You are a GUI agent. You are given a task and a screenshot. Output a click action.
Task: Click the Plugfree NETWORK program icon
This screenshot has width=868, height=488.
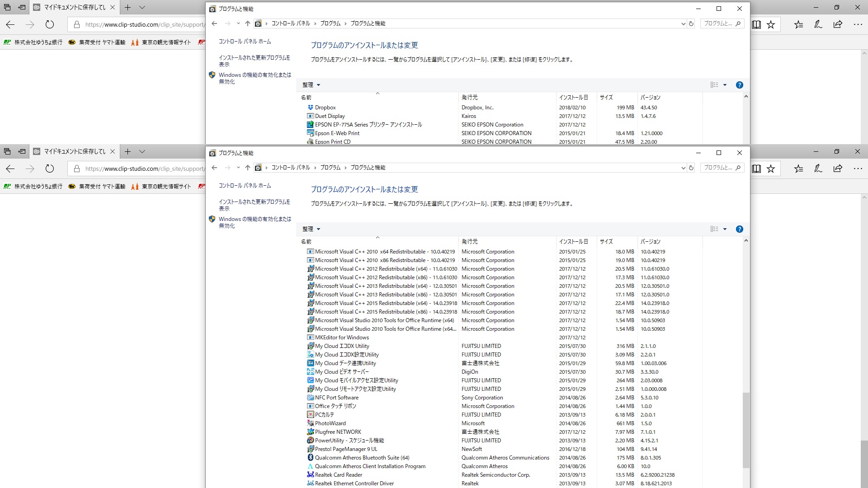coord(310,432)
